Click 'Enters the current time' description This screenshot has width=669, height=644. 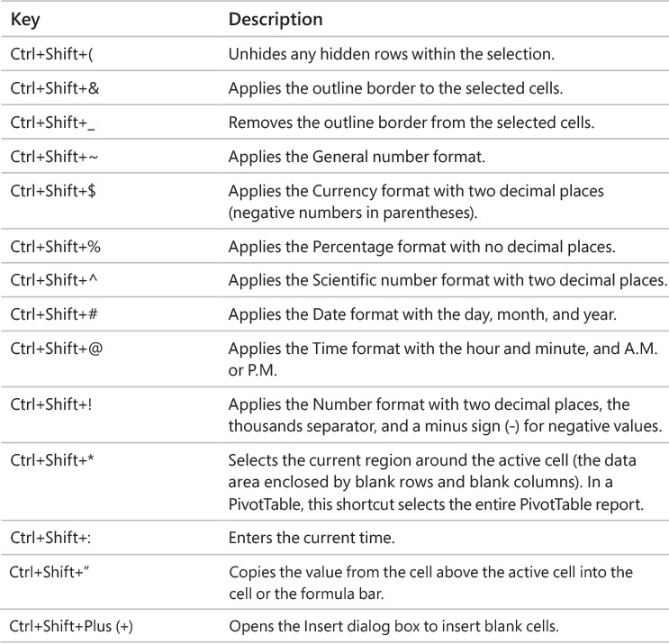click(312, 538)
